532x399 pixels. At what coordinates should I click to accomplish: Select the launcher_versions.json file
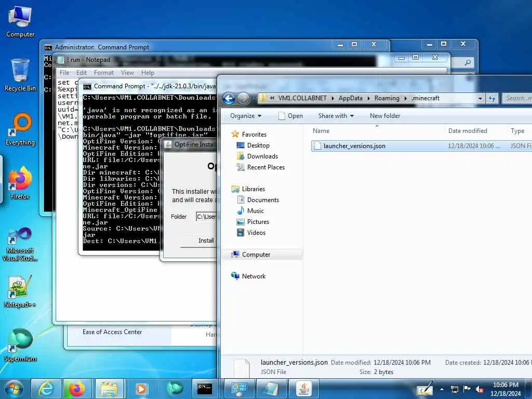coord(421,146)
